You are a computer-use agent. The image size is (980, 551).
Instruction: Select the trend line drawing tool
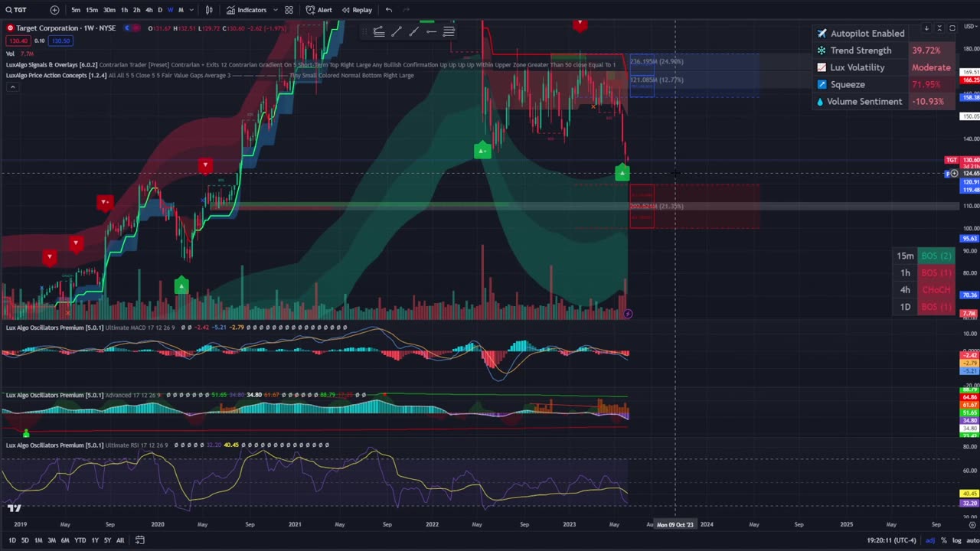(x=396, y=31)
